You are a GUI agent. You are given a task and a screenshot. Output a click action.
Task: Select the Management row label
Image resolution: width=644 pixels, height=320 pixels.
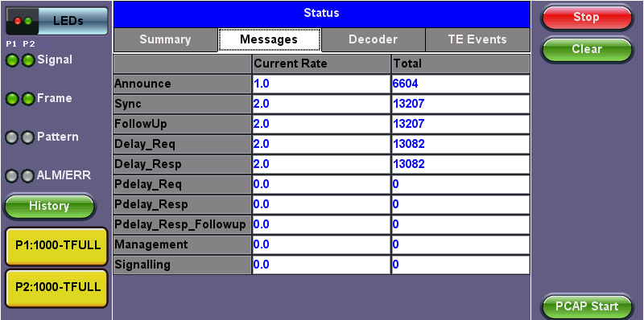(183, 245)
